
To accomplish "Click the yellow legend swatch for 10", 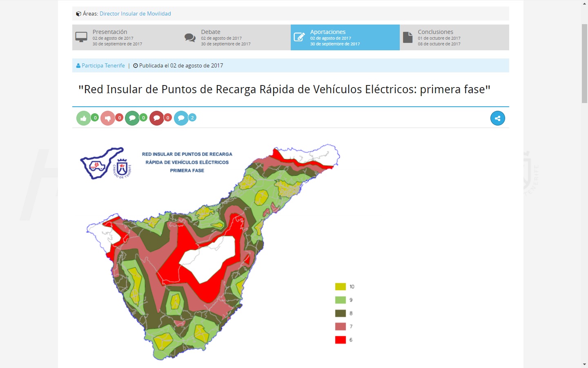I will pyautogui.click(x=341, y=287).
